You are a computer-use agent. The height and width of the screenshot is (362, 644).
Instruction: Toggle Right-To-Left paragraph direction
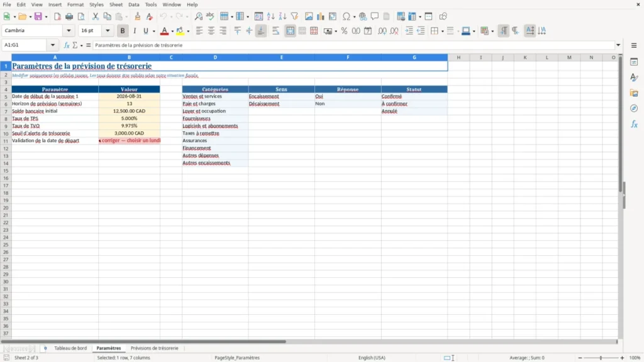[516, 31]
